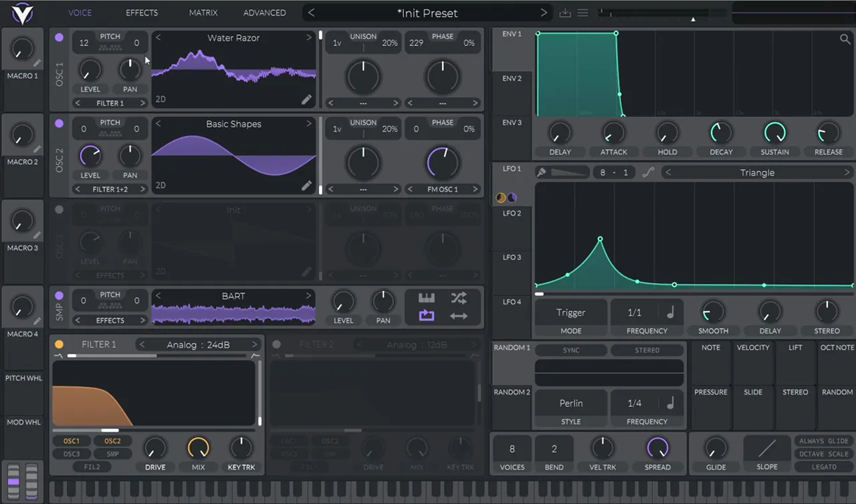Turn off the SMP sampler toggle
The height and width of the screenshot is (504, 856).
click(x=59, y=295)
